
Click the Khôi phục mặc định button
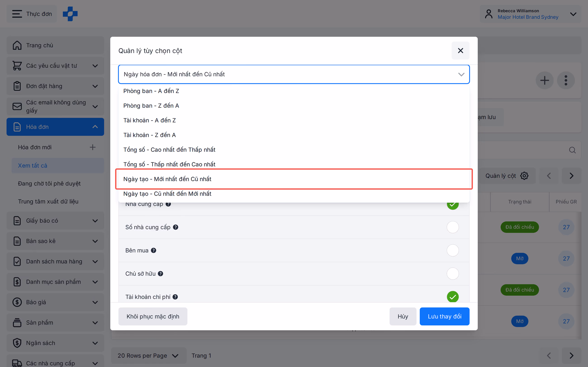click(153, 316)
